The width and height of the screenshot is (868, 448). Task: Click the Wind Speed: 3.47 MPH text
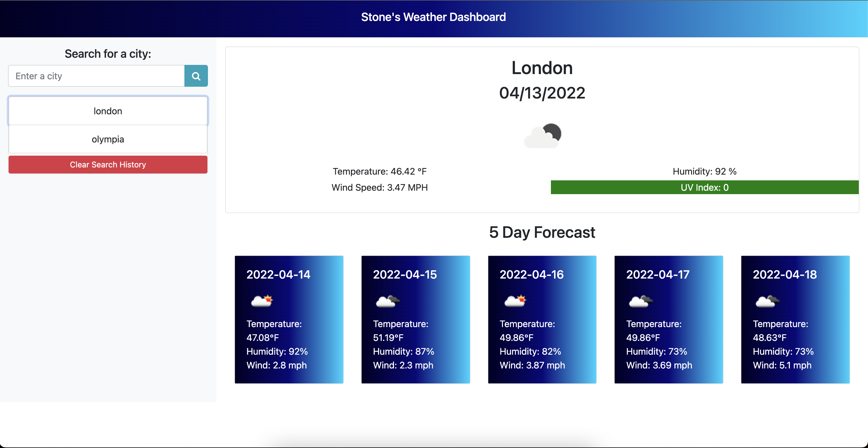coord(379,187)
